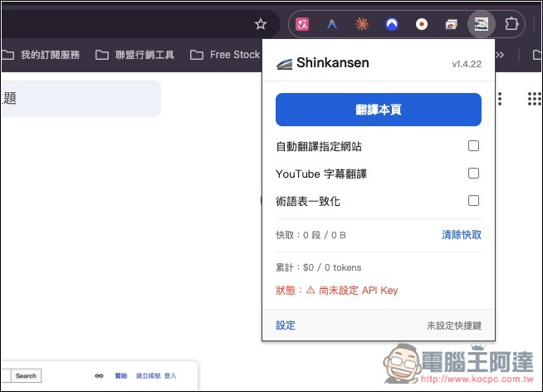Viewport: 543px width, 392px height.
Task: Open Free Stock bookmark folder
Action: (225, 55)
